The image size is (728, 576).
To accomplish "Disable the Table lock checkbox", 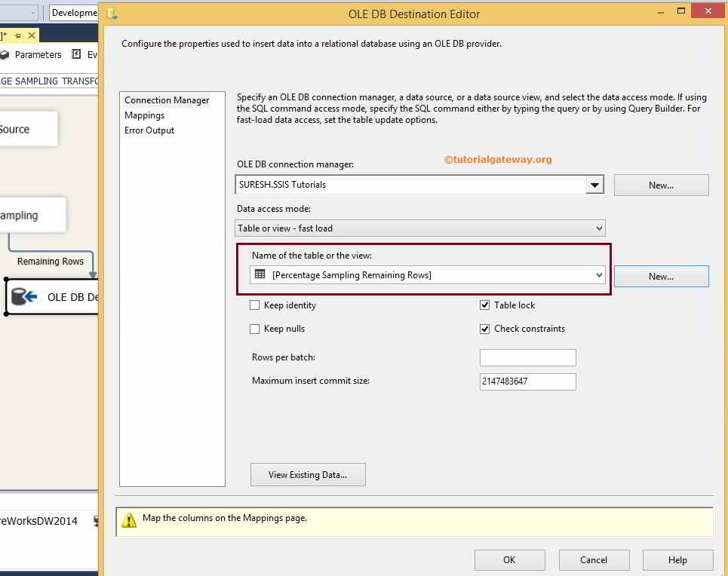I will [x=484, y=305].
